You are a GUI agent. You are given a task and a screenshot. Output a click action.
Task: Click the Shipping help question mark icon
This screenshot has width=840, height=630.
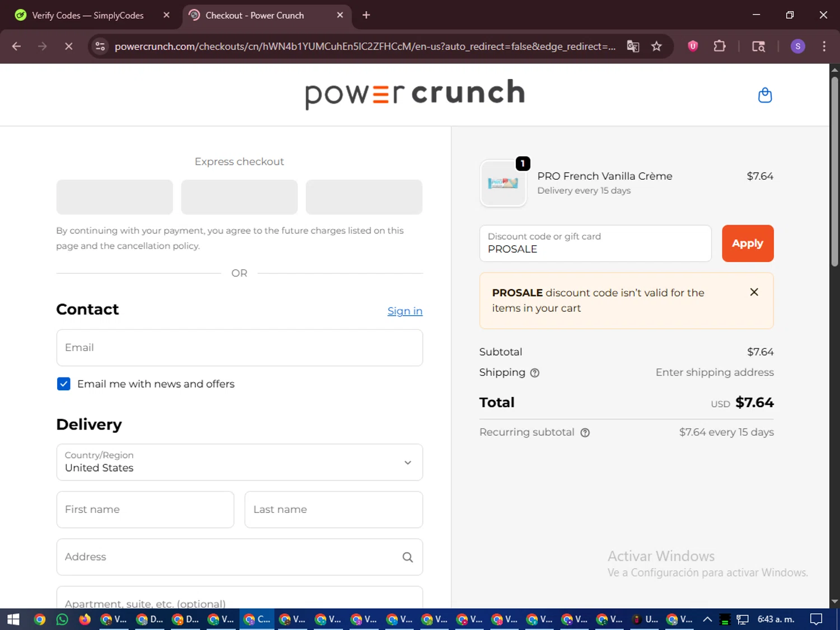pos(535,373)
